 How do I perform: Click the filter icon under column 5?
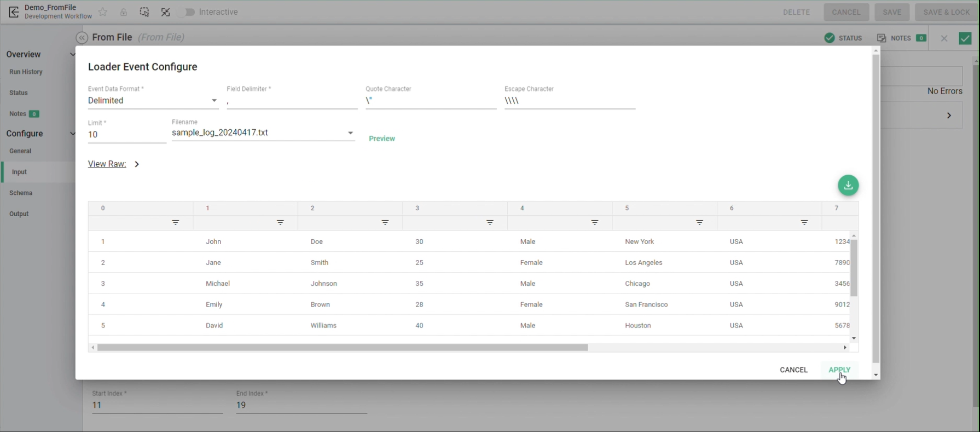coord(699,222)
